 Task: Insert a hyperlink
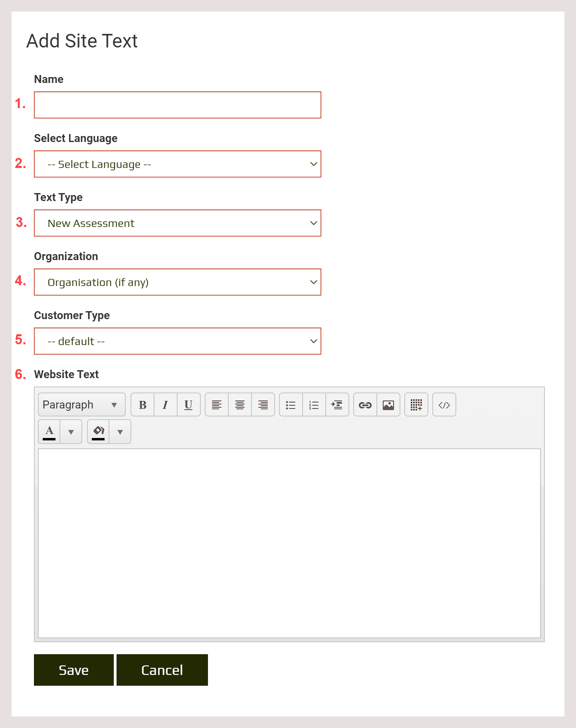click(x=365, y=405)
